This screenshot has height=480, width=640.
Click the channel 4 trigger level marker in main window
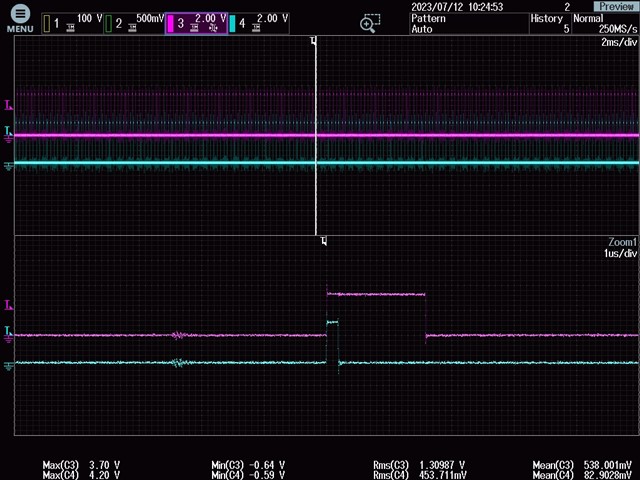coord(9,131)
